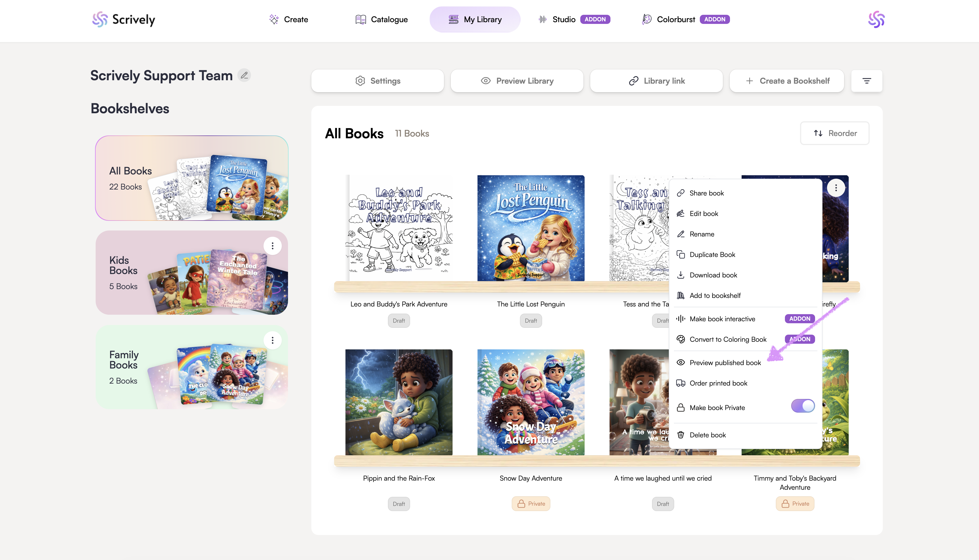Image resolution: width=979 pixels, height=560 pixels.
Task: Click Preview published book eye option
Action: point(725,363)
